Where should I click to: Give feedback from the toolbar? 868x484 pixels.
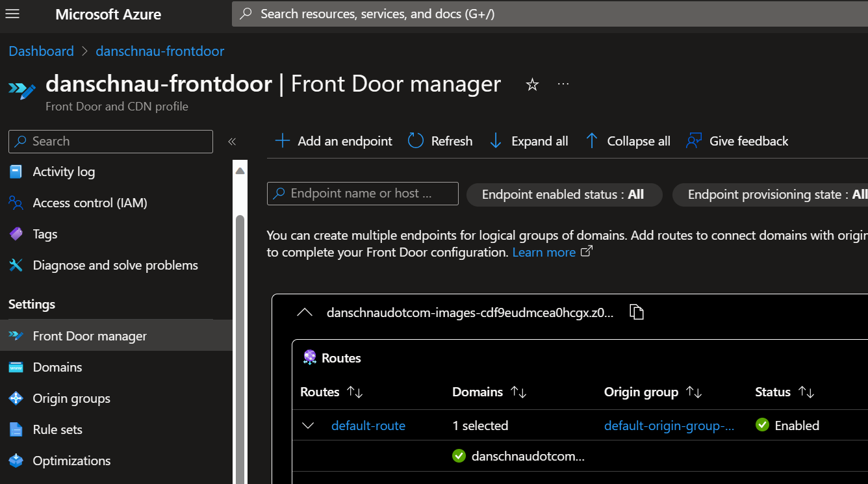click(x=737, y=141)
